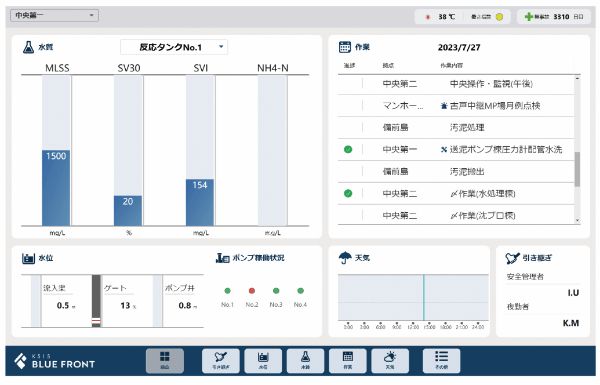Click the 流入渠 value 0.5

(x=63, y=305)
